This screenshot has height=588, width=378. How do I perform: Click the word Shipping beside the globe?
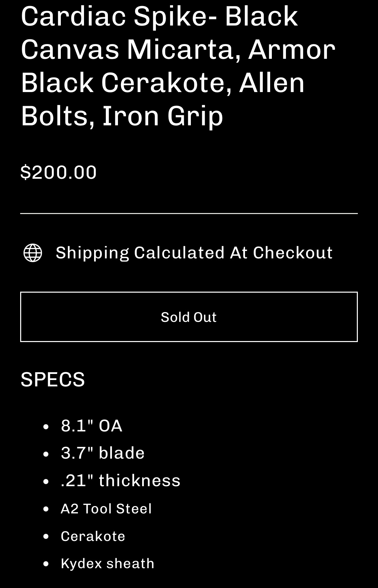[x=92, y=253]
